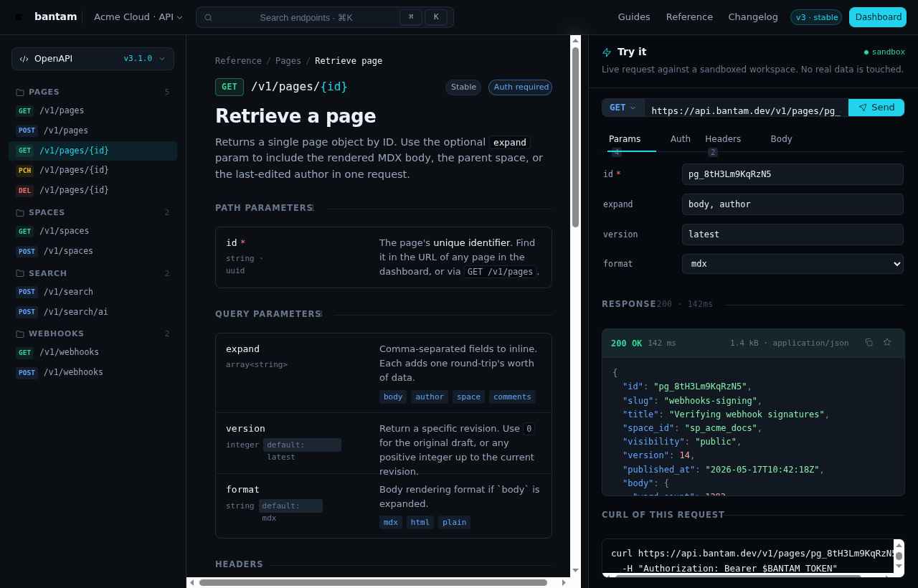Open the GET method dropdown in Try it
This screenshot has width=918, height=588.
click(x=623, y=108)
